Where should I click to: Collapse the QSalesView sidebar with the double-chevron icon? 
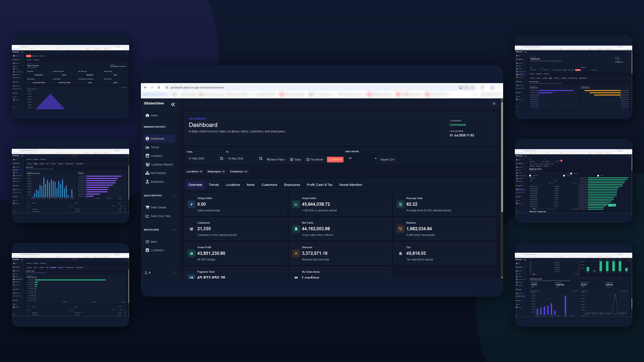pos(173,105)
